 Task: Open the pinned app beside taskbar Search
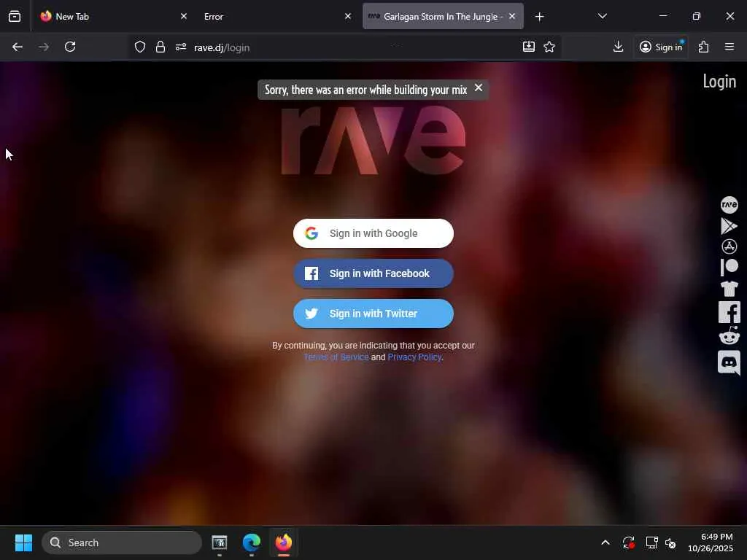point(219,542)
